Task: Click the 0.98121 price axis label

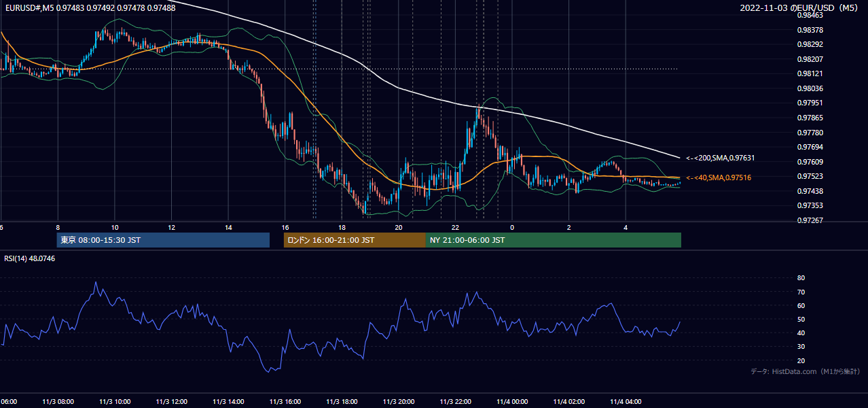Action: [x=810, y=73]
